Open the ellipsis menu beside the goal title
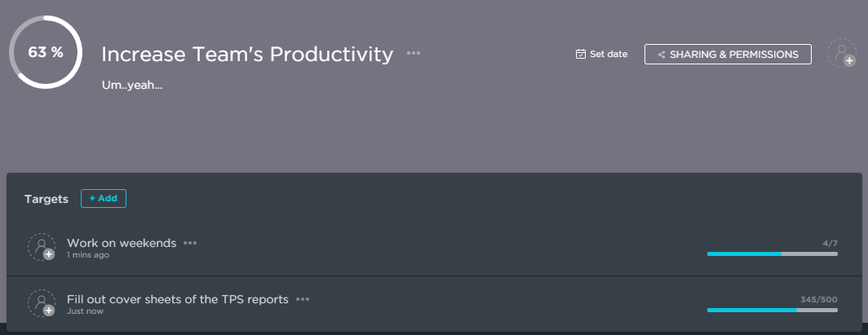 (x=414, y=54)
